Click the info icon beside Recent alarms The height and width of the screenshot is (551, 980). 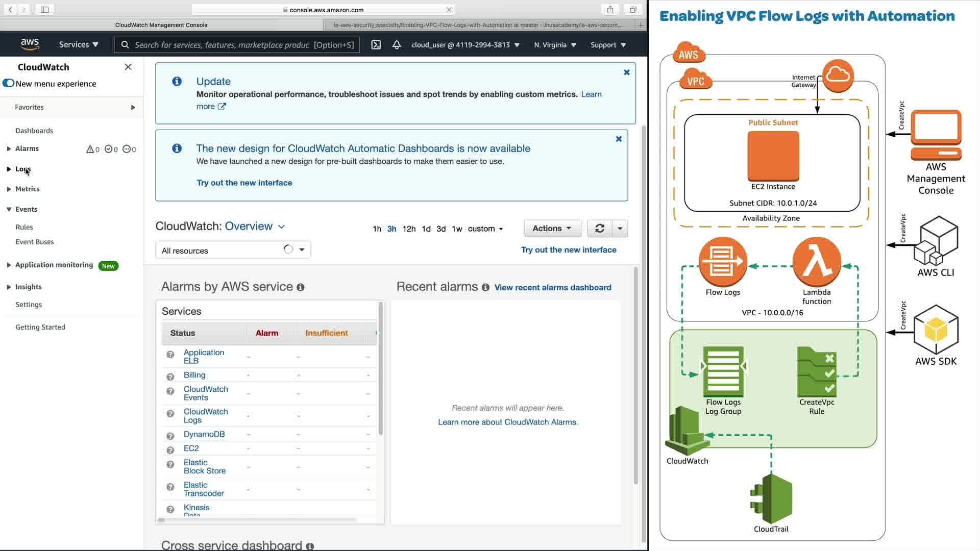click(x=485, y=288)
